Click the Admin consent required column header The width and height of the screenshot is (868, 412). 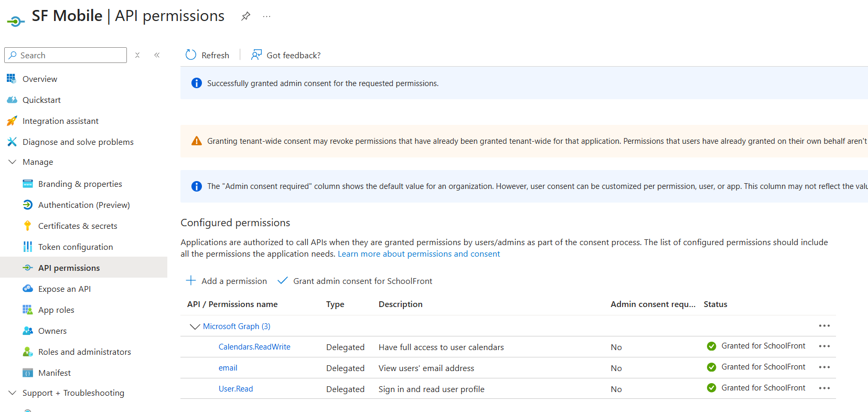tap(653, 304)
